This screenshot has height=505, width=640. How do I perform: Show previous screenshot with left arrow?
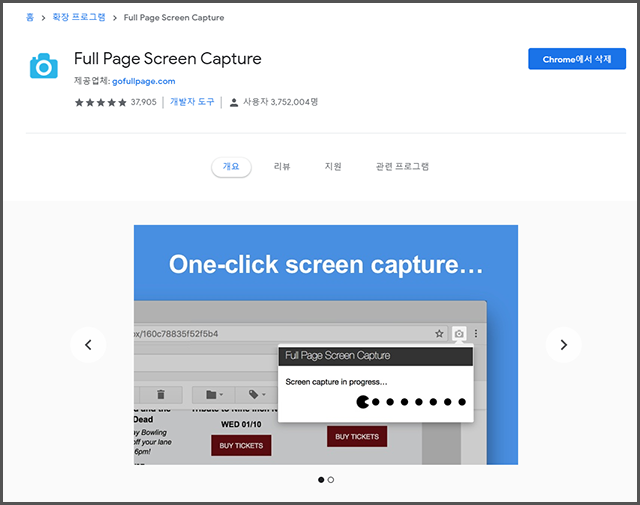pyautogui.click(x=88, y=345)
